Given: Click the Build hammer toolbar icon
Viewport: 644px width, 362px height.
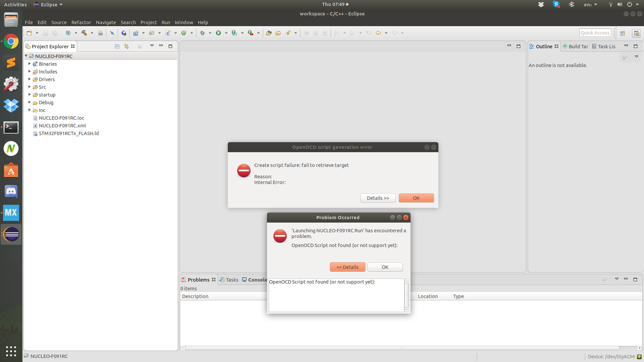Looking at the screenshot, I should 84,33.
